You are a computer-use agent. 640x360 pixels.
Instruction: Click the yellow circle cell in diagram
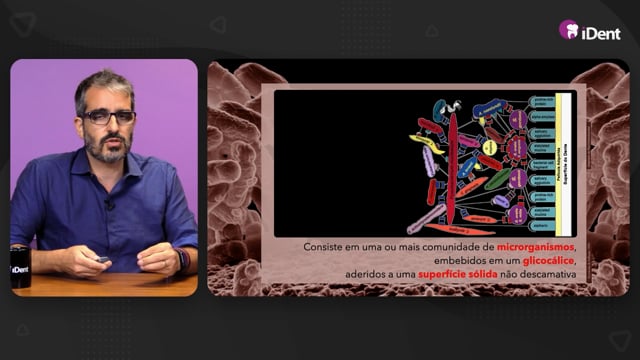490,148
